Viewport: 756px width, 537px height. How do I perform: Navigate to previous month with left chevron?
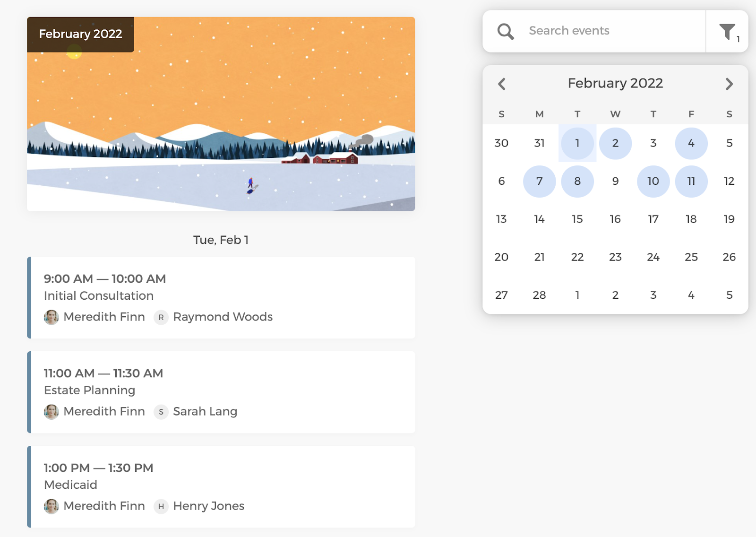pos(501,84)
